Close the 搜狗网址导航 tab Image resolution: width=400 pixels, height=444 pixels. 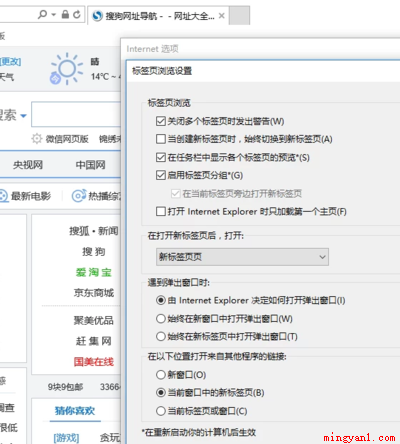[x=221, y=16]
